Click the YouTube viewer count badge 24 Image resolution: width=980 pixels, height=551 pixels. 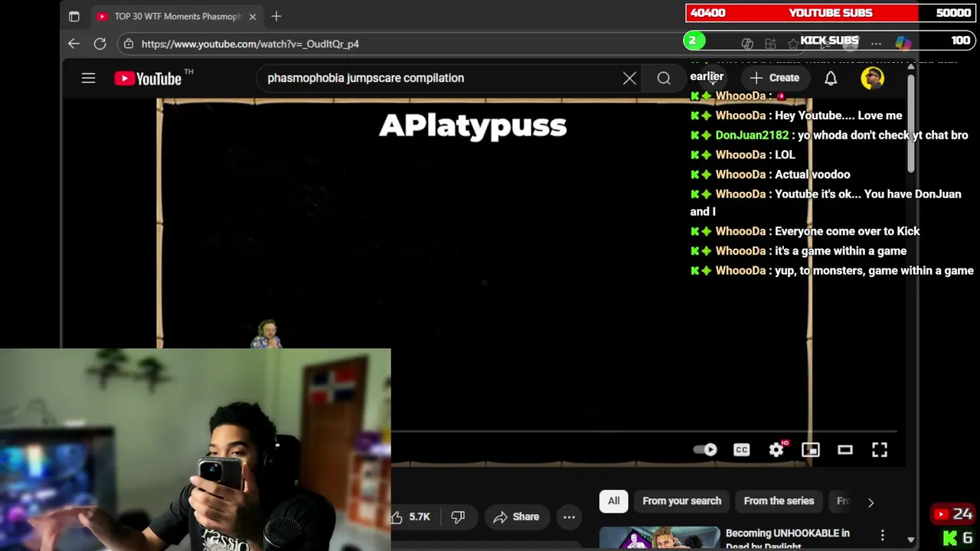[952, 514]
